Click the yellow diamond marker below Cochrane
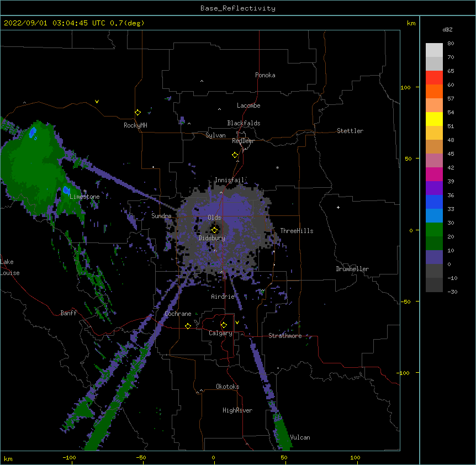476x465 pixels. [x=188, y=326]
